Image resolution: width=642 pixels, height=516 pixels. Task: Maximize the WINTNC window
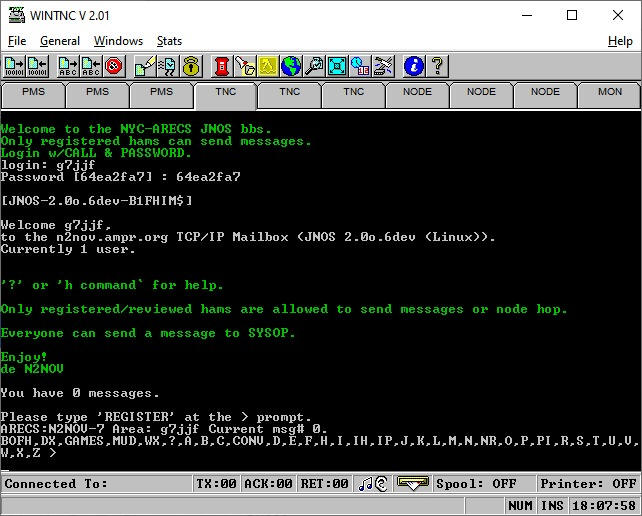572,16
